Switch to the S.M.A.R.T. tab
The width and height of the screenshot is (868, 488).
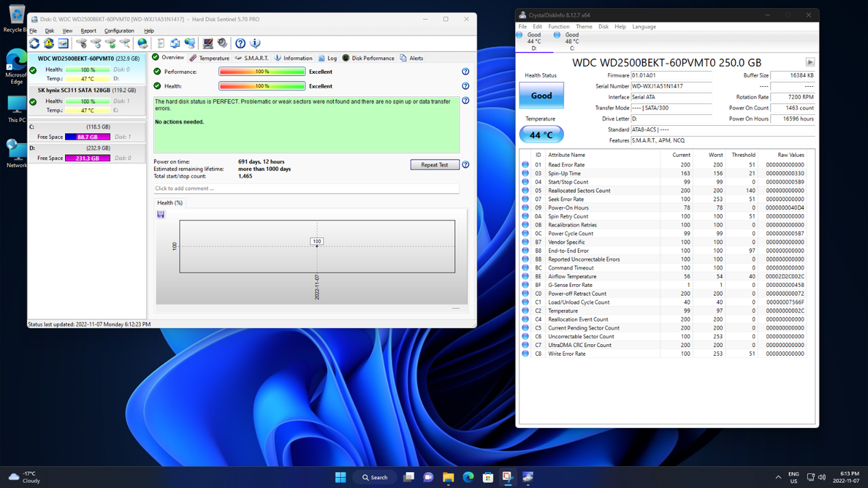(x=252, y=58)
